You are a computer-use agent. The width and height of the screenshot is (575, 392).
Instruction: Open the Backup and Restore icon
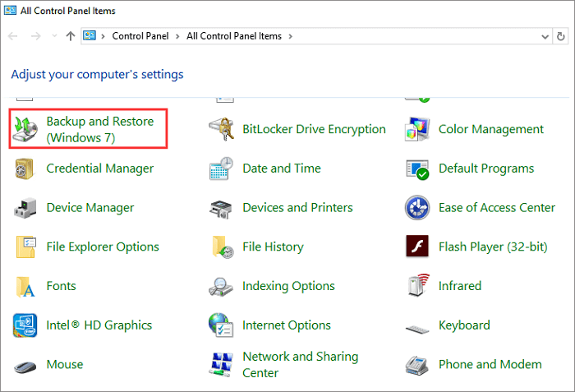click(26, 129)
